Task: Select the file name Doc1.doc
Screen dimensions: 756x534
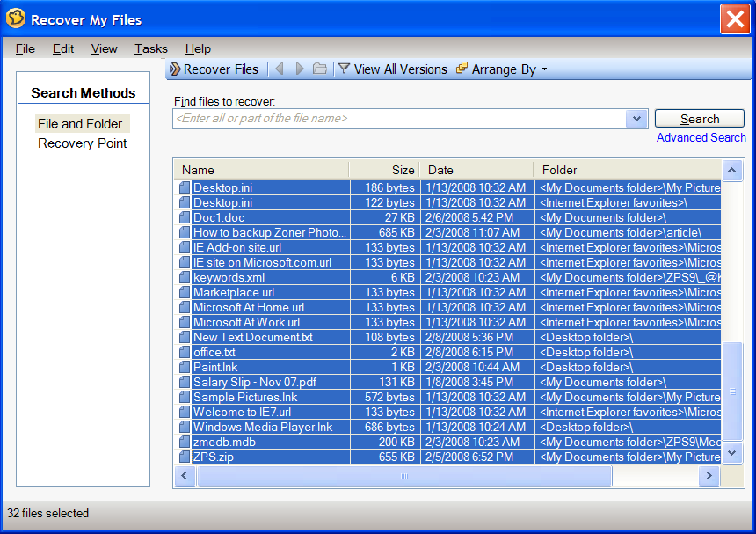Action: point(218,217)
